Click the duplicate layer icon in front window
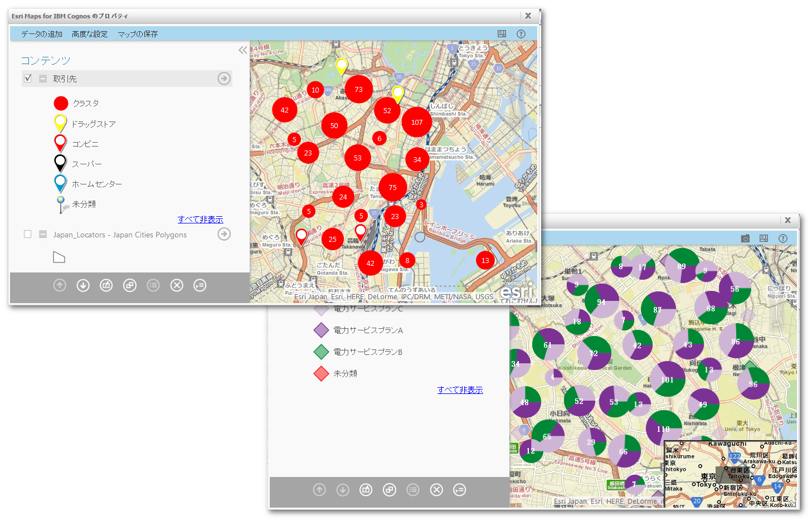The width and height of the screenshot is (812, 521). click(130, 285)
